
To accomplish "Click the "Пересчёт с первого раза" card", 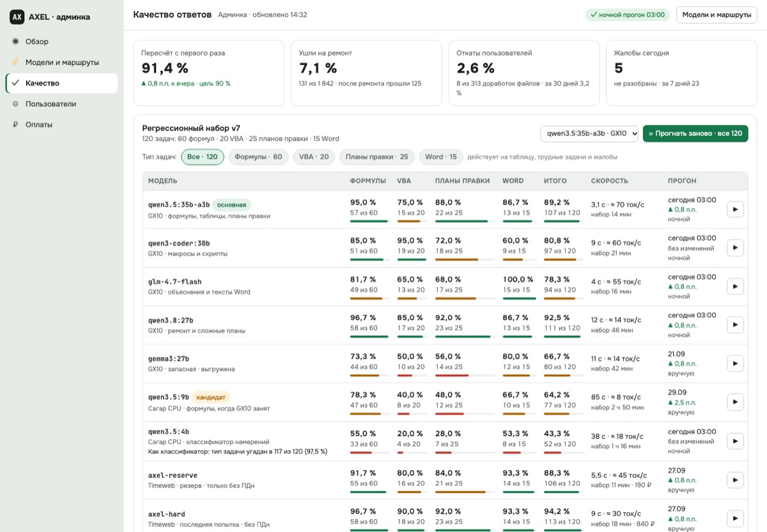I will (208, 73).
